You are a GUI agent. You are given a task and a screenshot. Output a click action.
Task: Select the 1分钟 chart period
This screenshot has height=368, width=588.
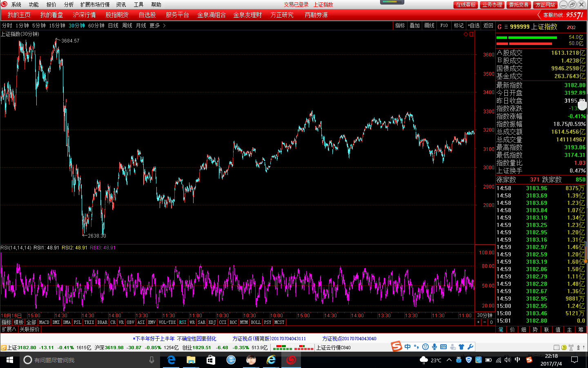click(22, 25)
